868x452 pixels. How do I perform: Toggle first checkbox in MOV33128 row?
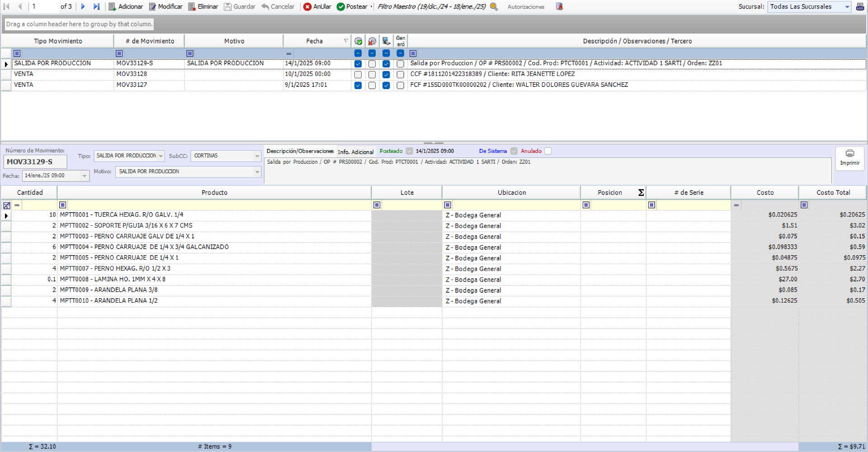[358, 74]
